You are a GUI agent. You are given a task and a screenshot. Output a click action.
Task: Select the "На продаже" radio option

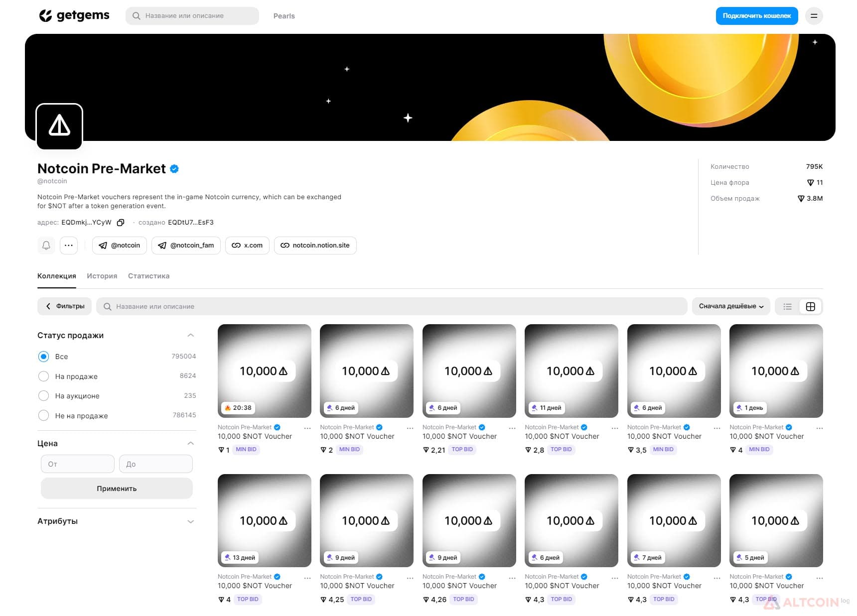(44, 376)
